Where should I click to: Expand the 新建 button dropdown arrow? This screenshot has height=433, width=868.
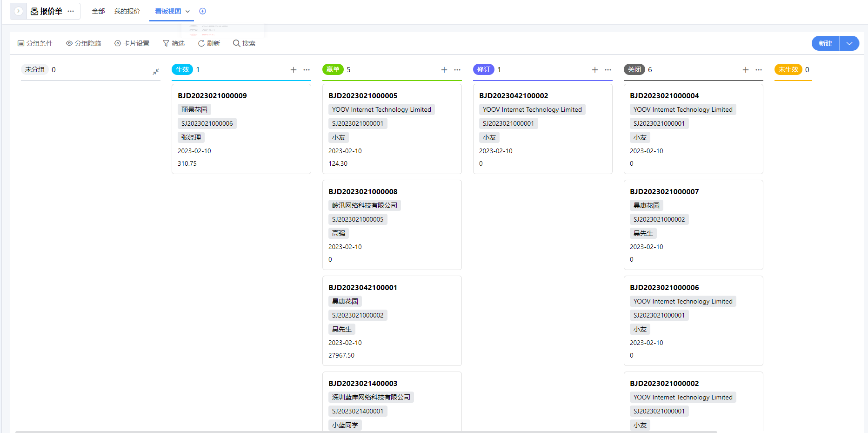[849, 43]
